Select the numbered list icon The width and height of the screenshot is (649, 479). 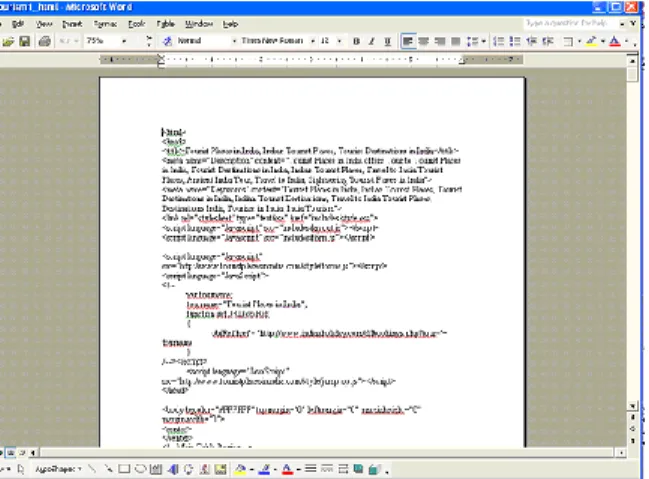[x=499, y=41]
